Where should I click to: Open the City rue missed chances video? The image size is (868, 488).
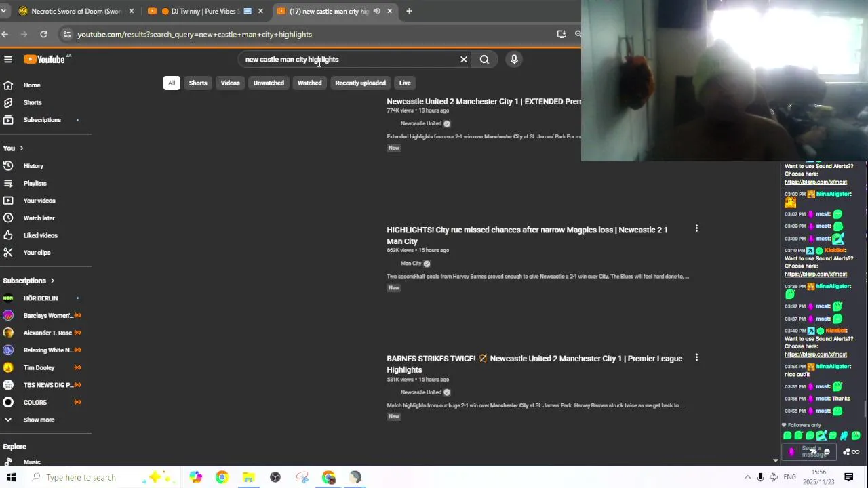coord(527,236)
